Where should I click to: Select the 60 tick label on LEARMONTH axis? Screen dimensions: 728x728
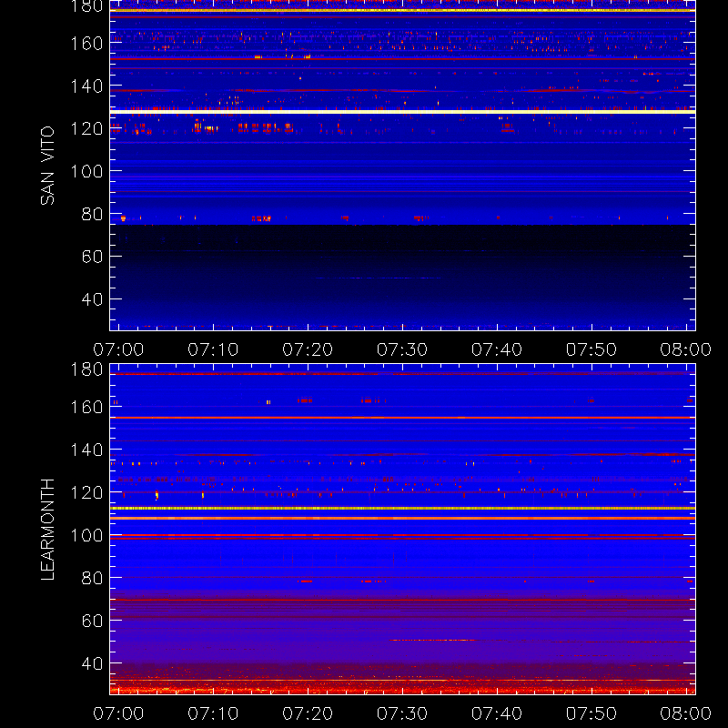pyautogui.click(x=92, y=621)
